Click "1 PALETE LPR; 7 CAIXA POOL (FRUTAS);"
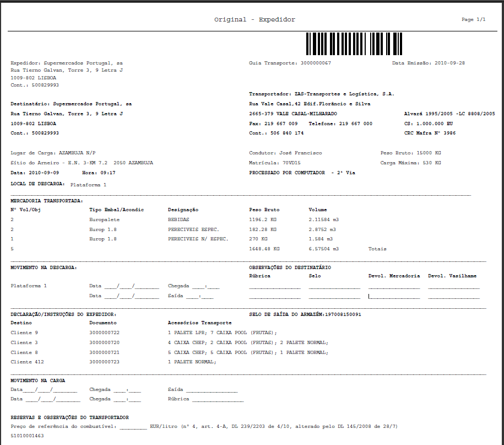This screenshot has height=445, width=504. (x=222, y=333)
